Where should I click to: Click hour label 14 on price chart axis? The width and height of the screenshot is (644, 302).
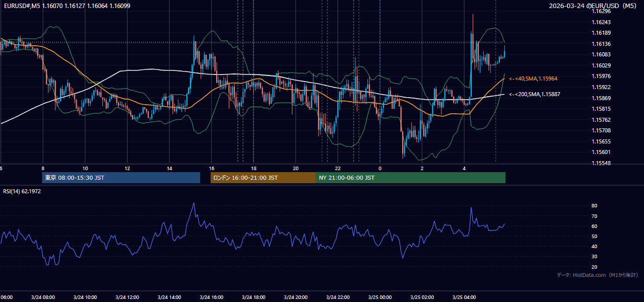pos(169,168)
